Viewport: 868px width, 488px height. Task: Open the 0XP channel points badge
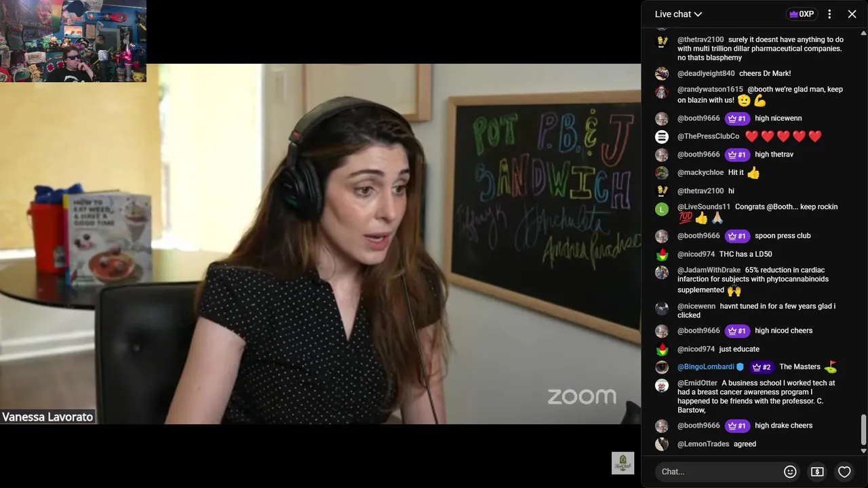pos(802,14)
